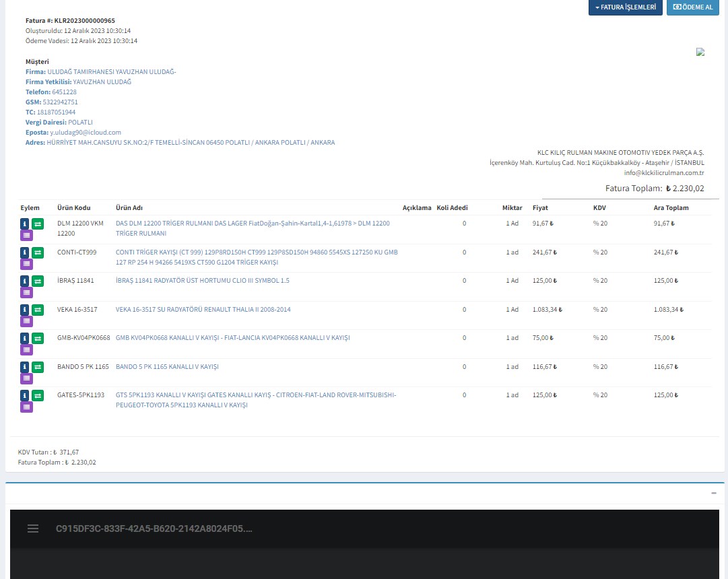Open the Fatura İşlemleri dropdown
Viewport: 728px width, 579px height.
625,7
